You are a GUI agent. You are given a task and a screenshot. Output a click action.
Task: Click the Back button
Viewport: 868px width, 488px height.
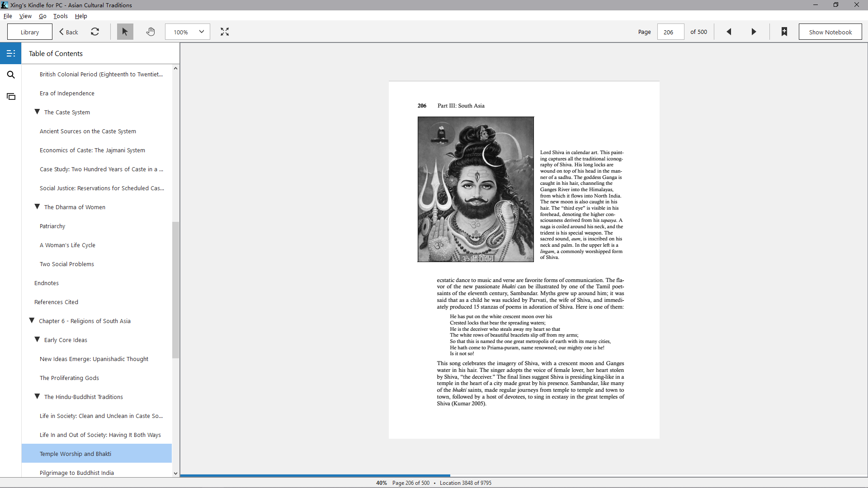point(69,32)
